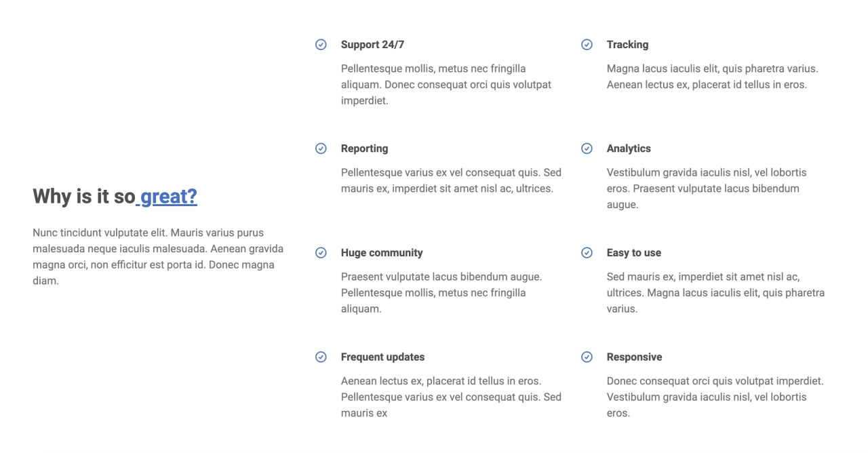Click the Tracking description starting "Magna lacus"
This screenshot has height=453, width=868.
pyautogui.click(x=712, y=77)
